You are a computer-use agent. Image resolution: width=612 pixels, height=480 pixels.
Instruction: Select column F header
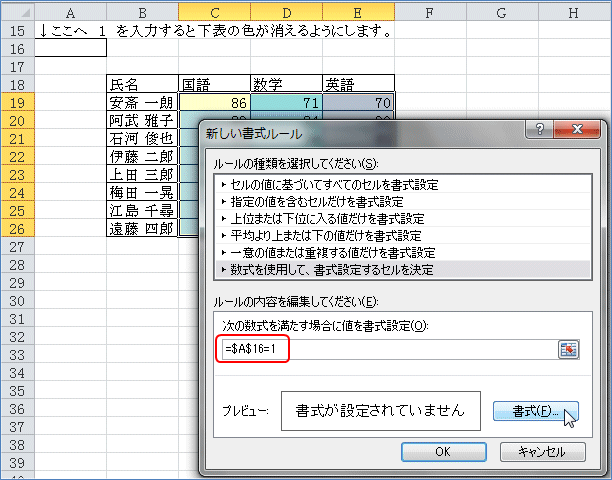point(430,12)
